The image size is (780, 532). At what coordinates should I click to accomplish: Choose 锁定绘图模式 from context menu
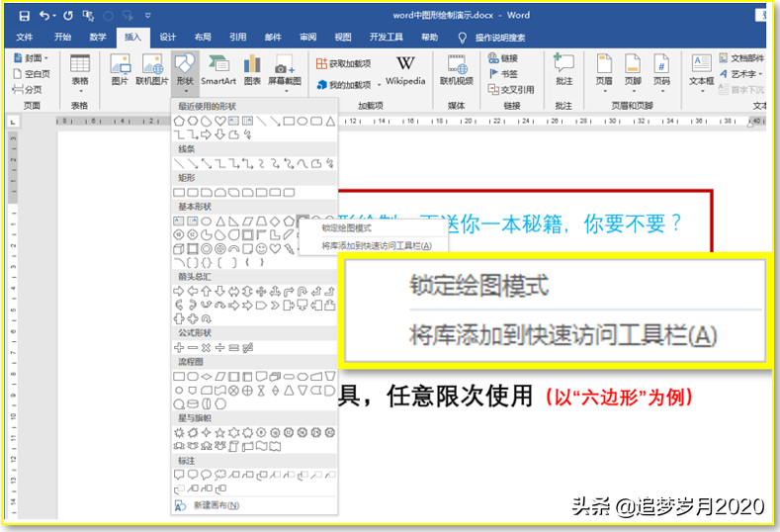tap(347, 227)
